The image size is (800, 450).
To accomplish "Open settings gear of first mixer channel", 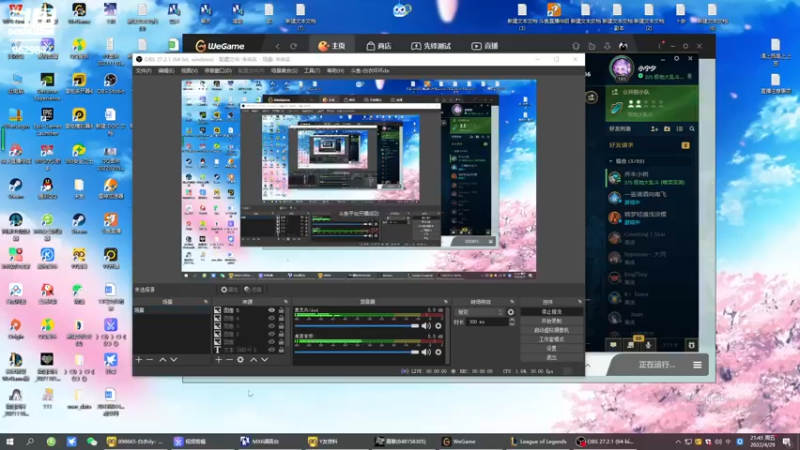I will [x=438, y=326].
